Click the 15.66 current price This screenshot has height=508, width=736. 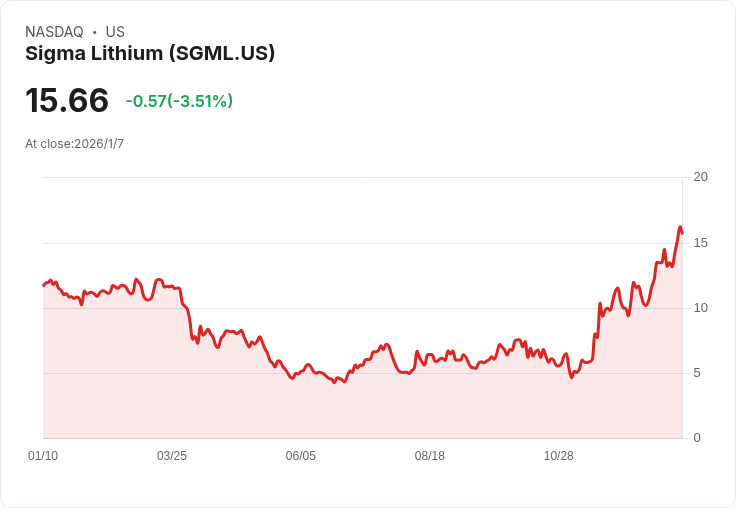point(67,100)
